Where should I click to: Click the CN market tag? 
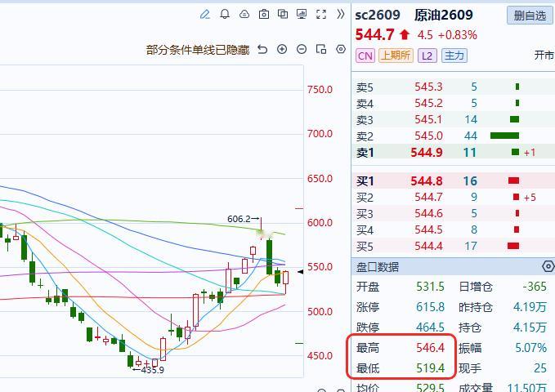click(365, 56)
